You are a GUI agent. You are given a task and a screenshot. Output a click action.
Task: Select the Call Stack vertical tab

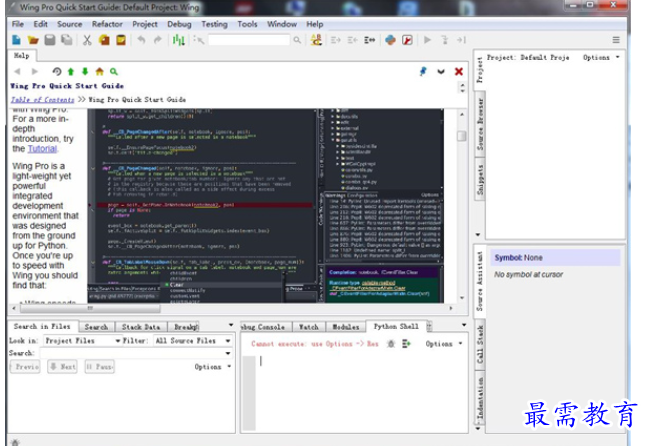pyautogui.click(x=480, y=344)
